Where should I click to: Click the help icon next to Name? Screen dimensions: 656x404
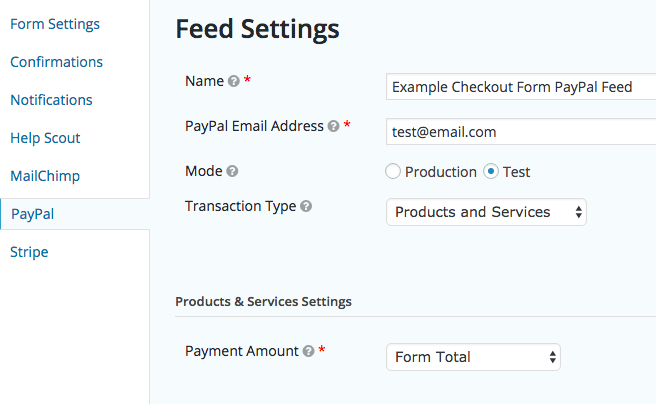233,81
